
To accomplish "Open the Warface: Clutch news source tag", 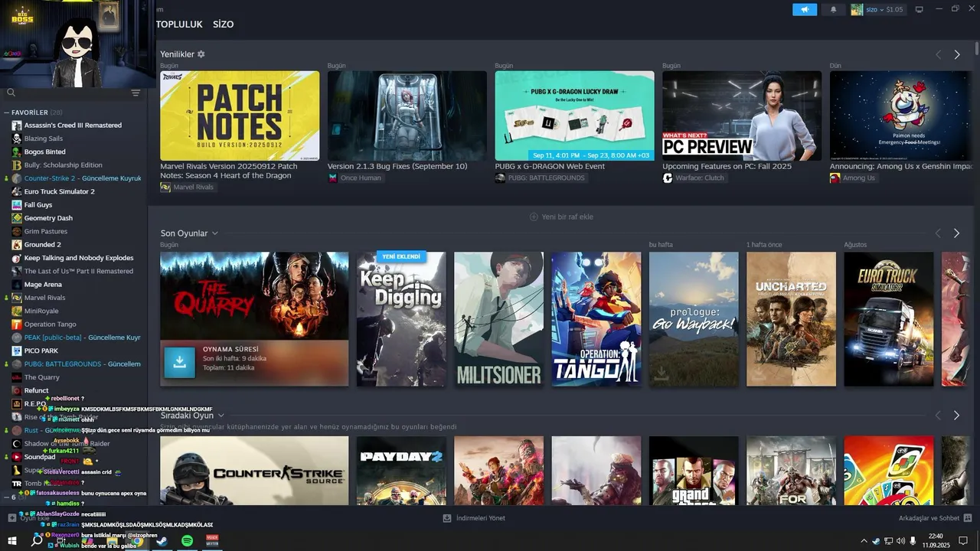I will pos(694,178).
